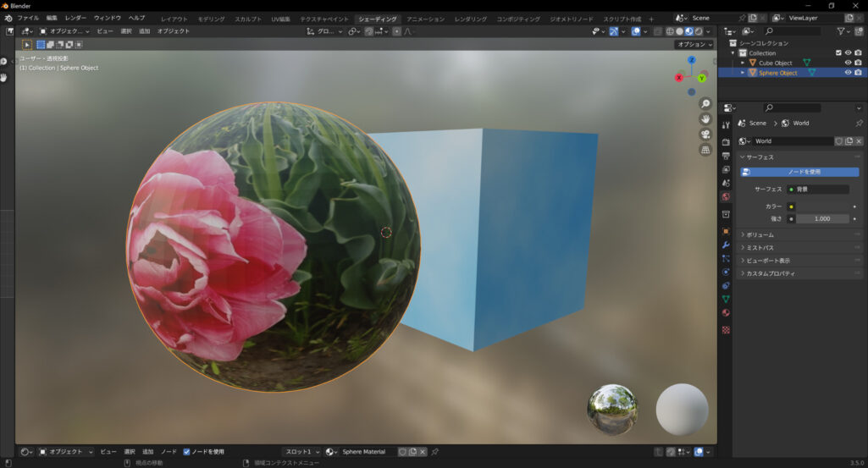Disable Collection in renders camera icon
Viewport: 868px width, 468px height.
[858, 52]
